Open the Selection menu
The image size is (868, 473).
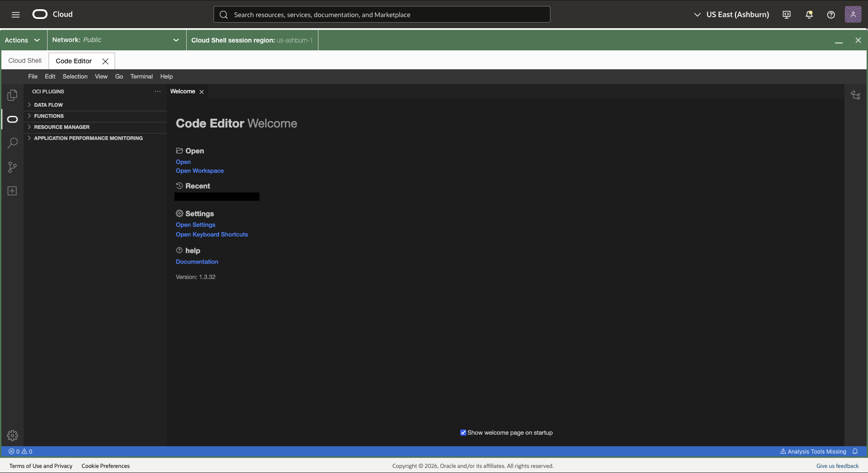click(75, 77)
